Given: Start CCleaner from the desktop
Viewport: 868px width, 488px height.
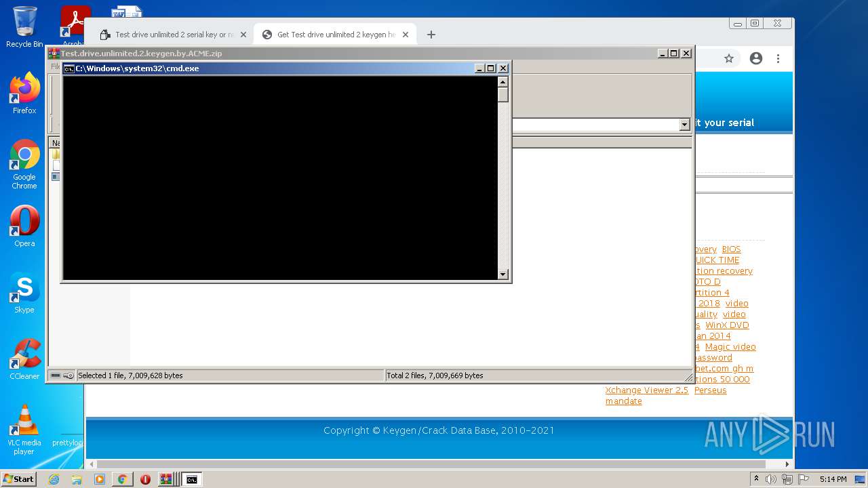Looking at the screenshot, I should point(24,359).
